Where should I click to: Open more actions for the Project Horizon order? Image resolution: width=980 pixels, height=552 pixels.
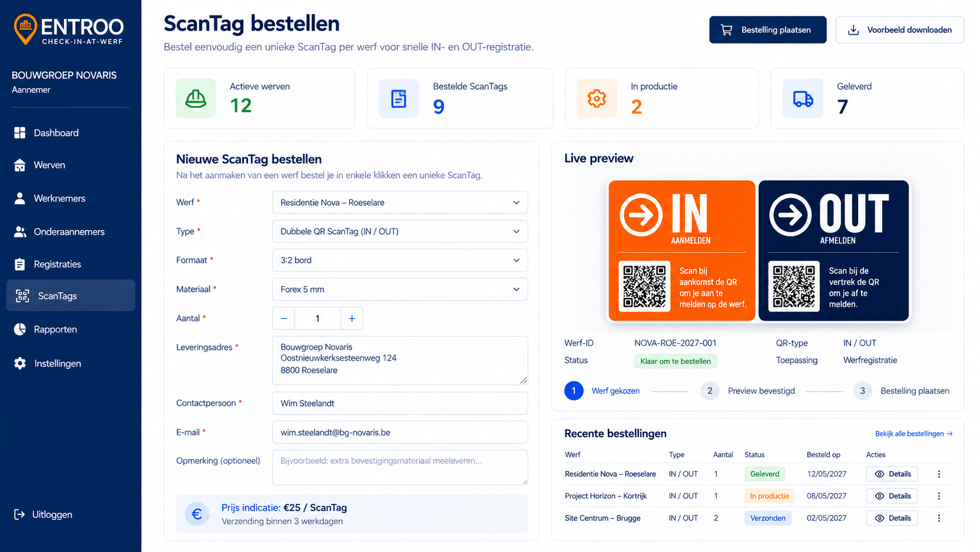point(939,496)
